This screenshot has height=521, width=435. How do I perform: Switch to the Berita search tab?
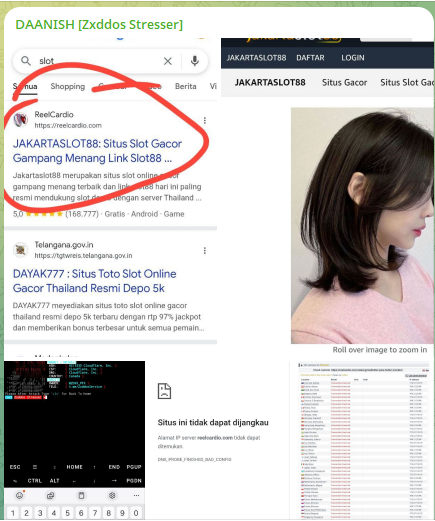[x=185, y=86]
